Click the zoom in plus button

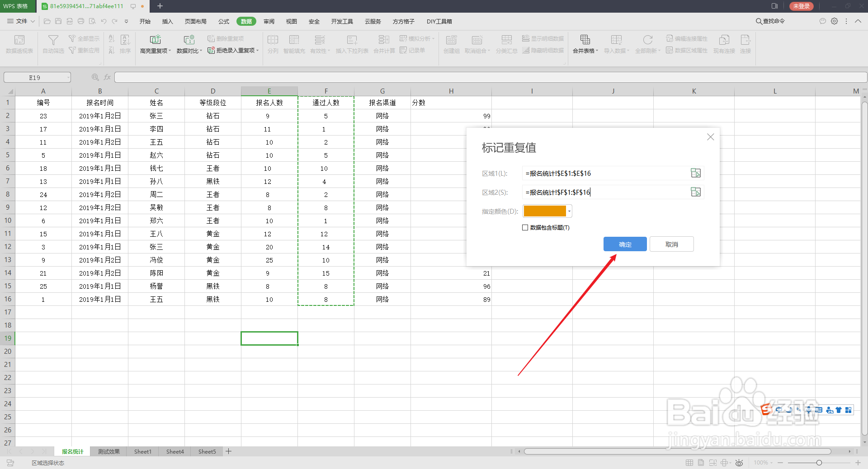[858, 463]
